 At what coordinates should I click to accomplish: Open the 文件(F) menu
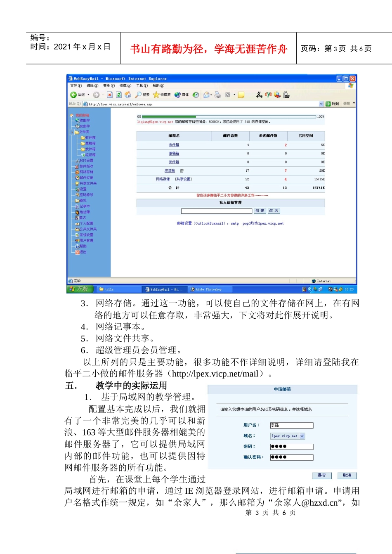[x=76, y=86]
